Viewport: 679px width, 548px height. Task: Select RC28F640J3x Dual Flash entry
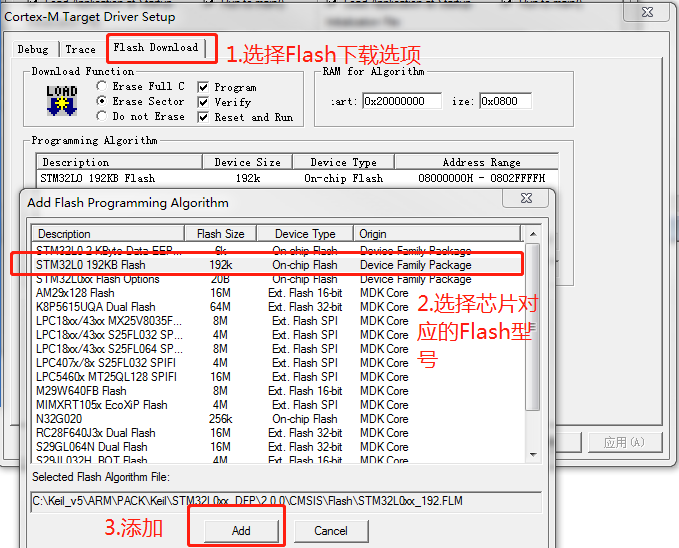(x=277, y=433)
